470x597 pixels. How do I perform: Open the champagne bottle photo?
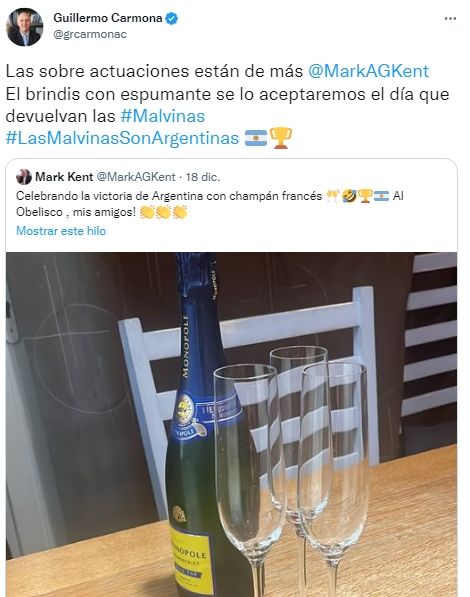click(231, 424)
